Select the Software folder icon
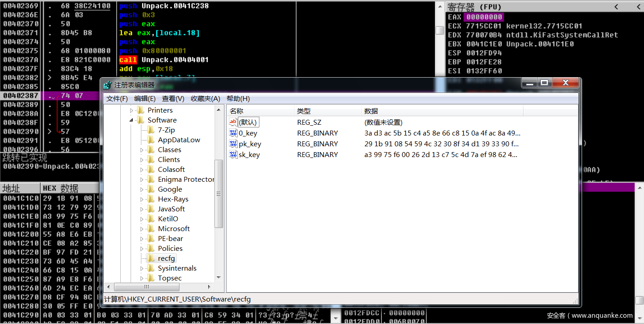 (x=141, y=120)
